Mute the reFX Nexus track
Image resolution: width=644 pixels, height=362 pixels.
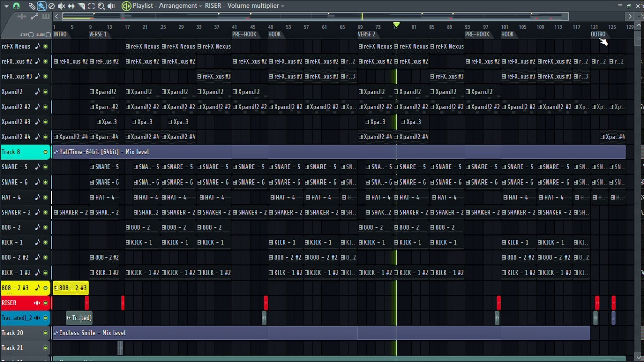pyautogui.click(x=45, y=46)
